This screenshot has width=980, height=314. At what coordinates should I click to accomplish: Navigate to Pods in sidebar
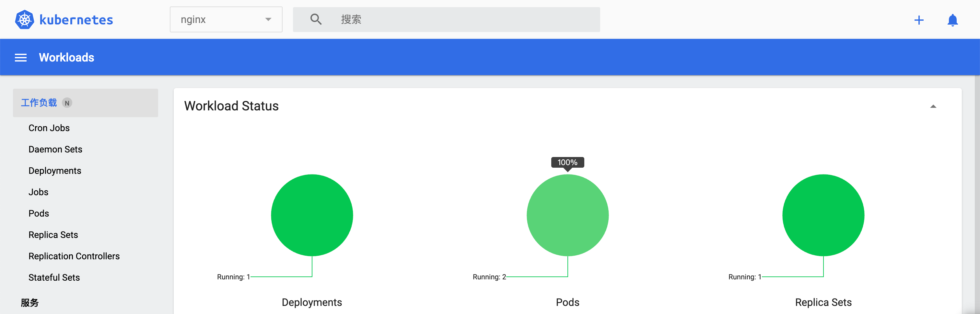39,213
